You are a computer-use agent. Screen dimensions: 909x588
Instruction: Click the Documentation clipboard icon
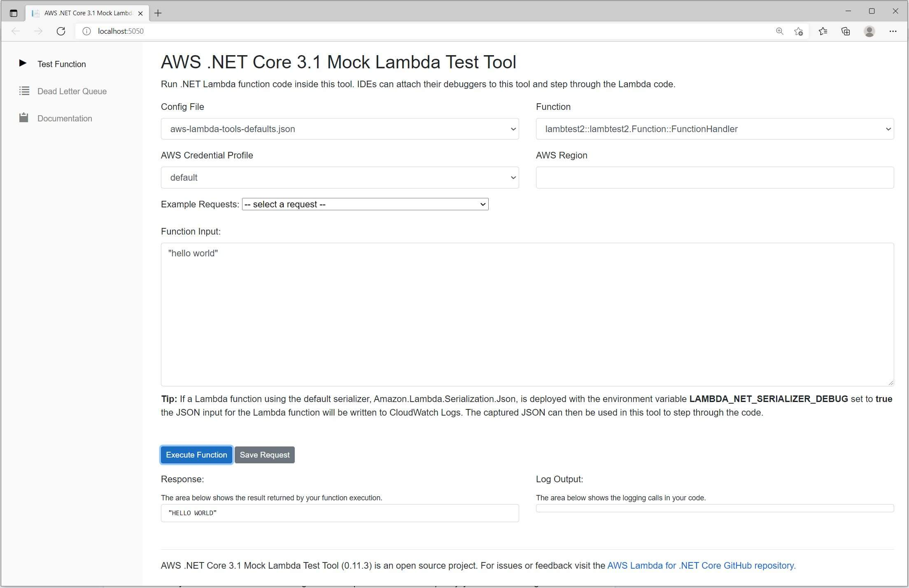[24, 118]
